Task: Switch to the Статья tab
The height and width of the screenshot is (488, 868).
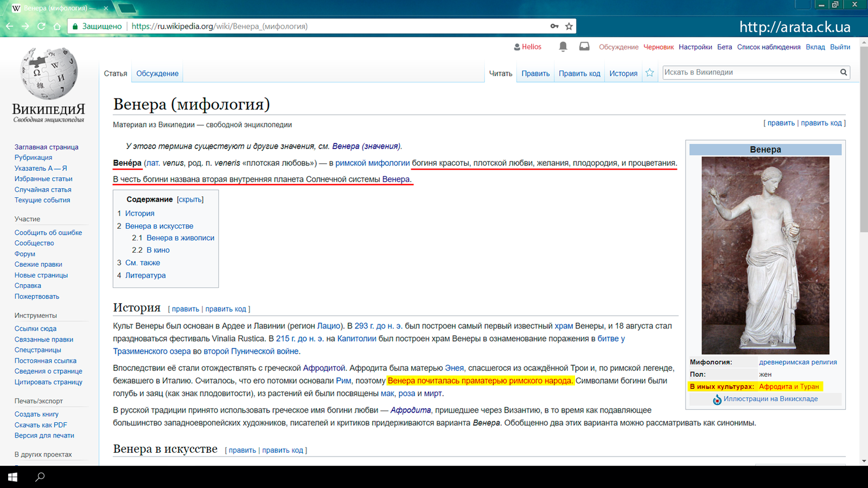Action: (x=116, y=74)
